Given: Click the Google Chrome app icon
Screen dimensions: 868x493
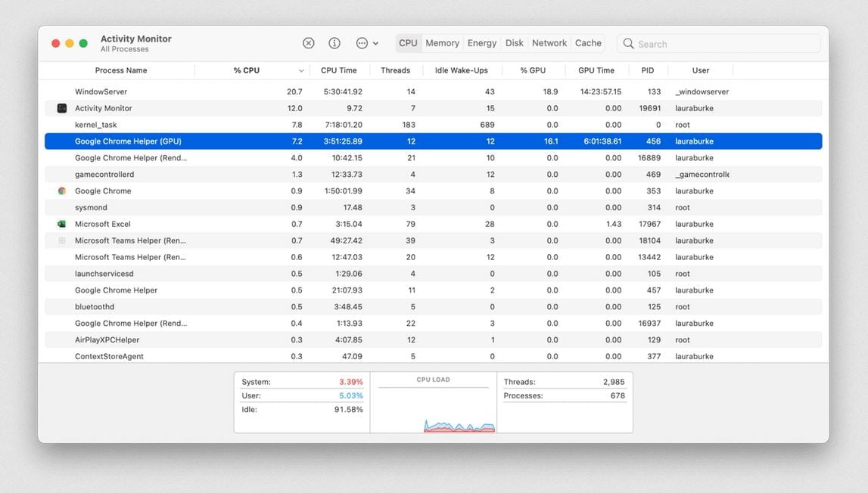Looking at the screenshot, I should tap(62, 191).
